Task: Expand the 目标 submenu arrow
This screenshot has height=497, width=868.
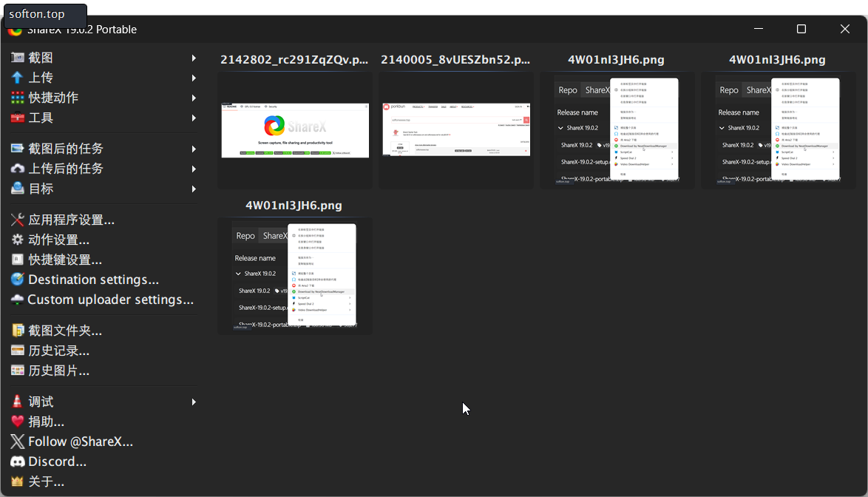Action: point(194,189)
